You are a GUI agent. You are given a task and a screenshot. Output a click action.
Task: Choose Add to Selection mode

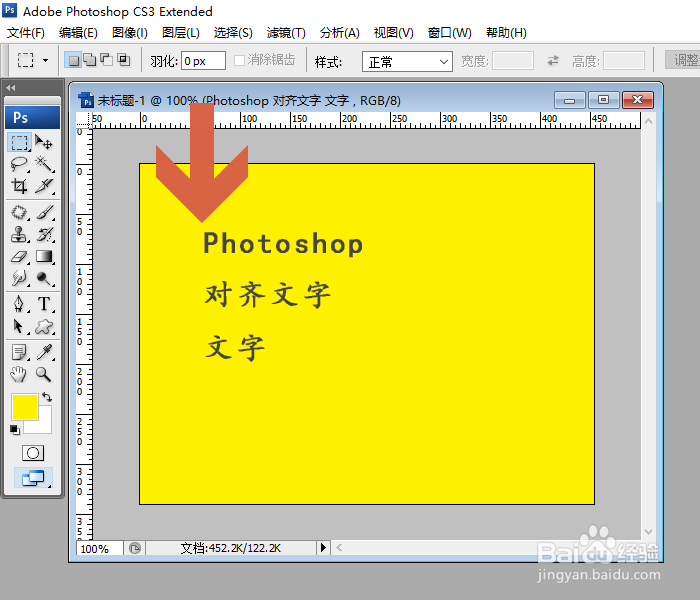pyautogui.click(x=90, y=60)
